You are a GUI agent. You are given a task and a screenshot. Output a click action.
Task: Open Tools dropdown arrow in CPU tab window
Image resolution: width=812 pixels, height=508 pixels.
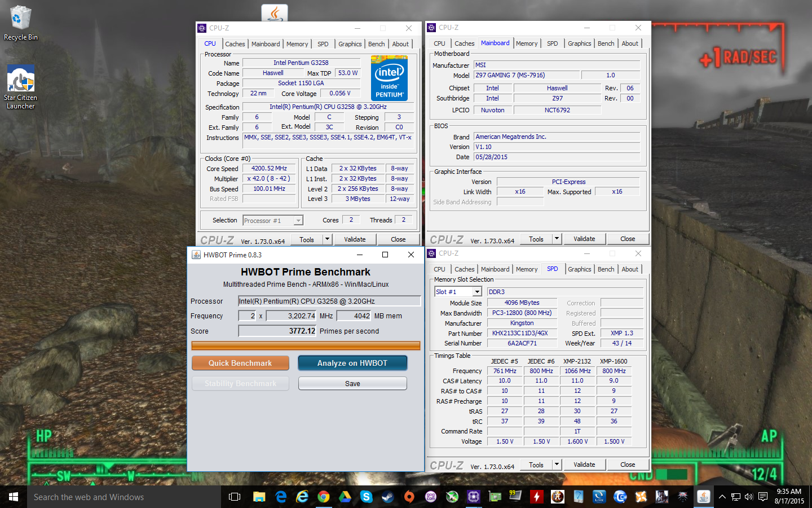point(327,239)
